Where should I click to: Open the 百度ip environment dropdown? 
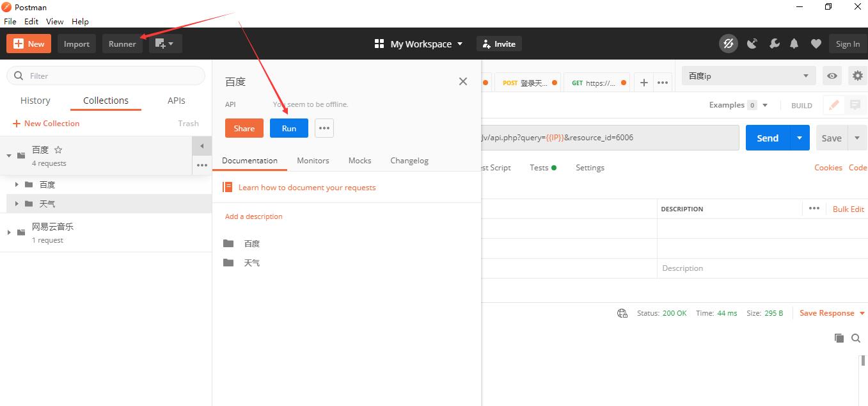pyautogui.click(x=749, y=76)
